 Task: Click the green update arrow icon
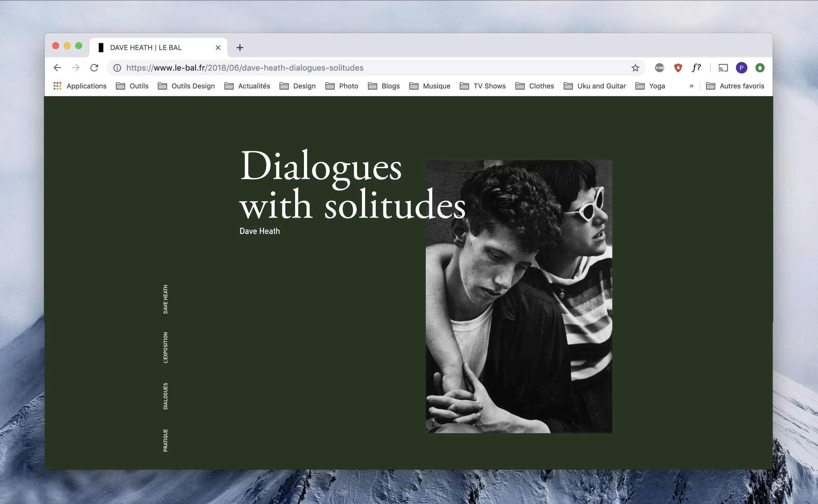(x=760, y=68)
